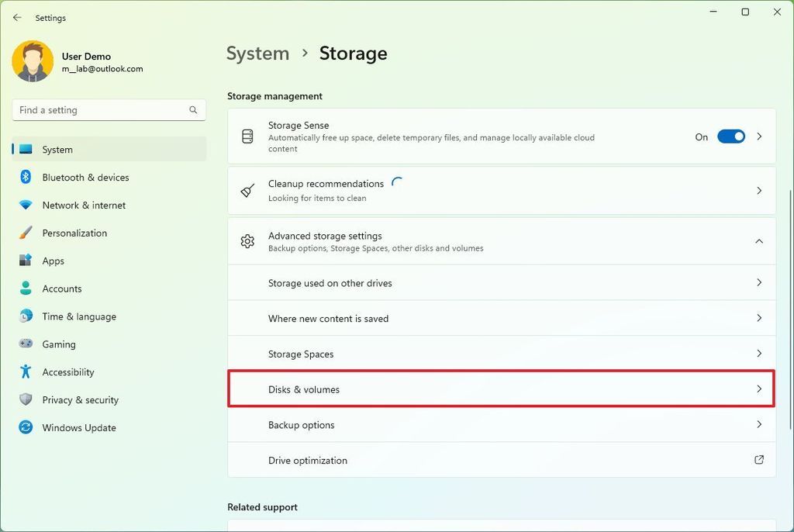794x532 pixels.
Task: Expand the Storage Sense details chevron
Action: pyautogui.click(x=759, y=136)
